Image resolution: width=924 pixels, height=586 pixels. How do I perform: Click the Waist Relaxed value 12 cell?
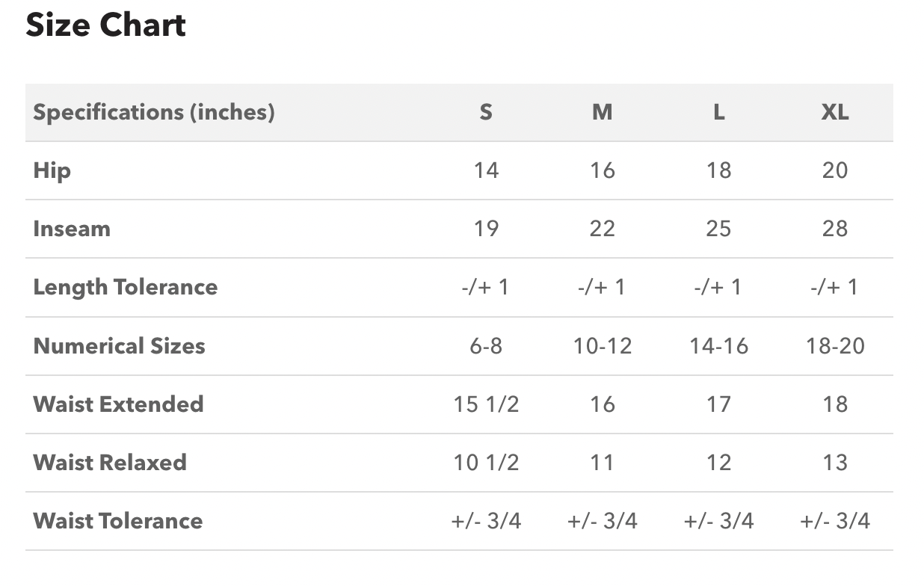pos(718,463)
